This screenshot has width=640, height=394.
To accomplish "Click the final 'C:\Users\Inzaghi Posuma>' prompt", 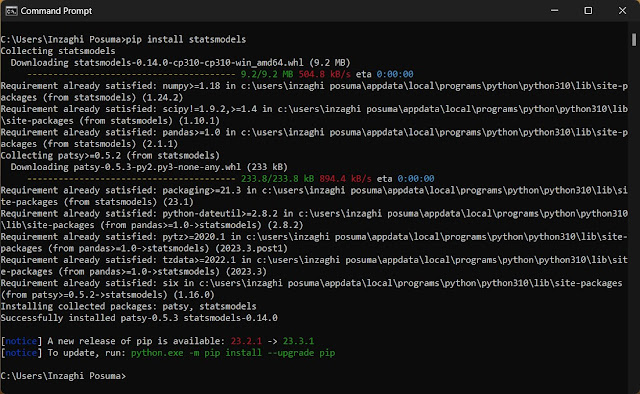I will [x=63, y=376].
